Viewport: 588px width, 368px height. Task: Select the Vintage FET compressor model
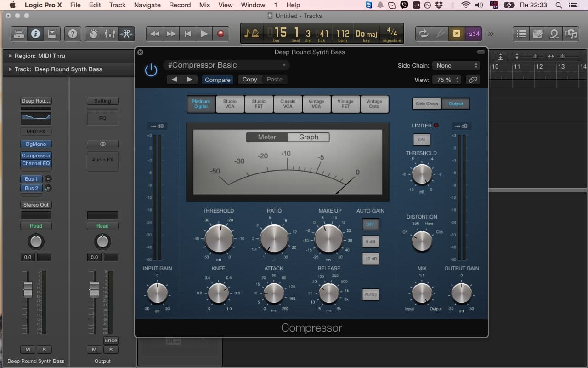[345, 104]
